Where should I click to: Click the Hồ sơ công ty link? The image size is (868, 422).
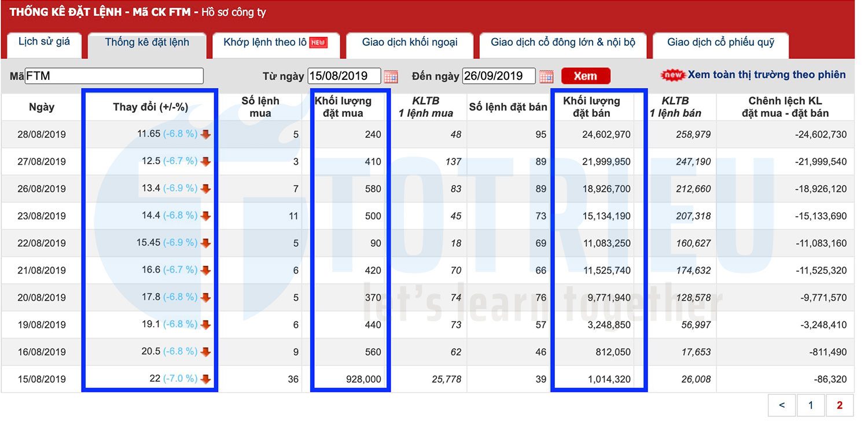(x=234, y=12)
